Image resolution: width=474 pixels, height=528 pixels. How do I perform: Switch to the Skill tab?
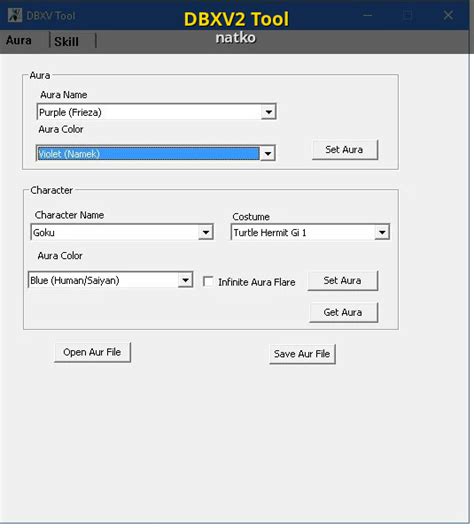coord(66,42)
